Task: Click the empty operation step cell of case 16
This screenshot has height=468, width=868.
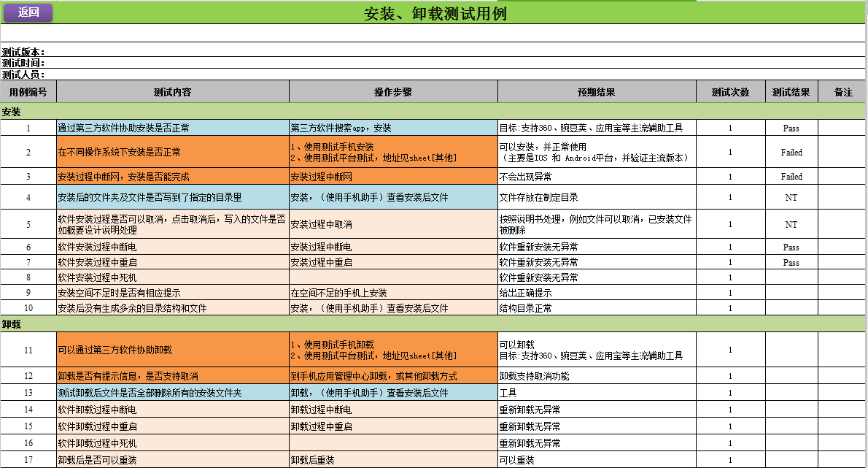Action: point(393,443)
